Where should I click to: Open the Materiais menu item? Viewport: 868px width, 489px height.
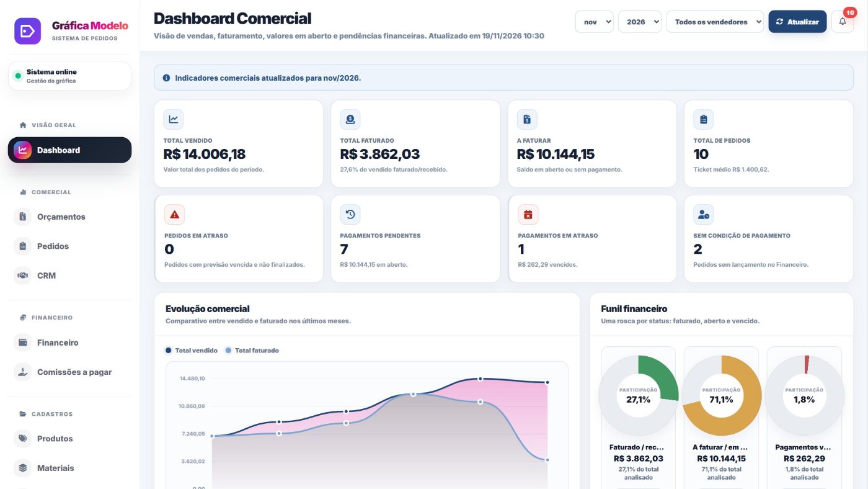(x=69, y=468)
